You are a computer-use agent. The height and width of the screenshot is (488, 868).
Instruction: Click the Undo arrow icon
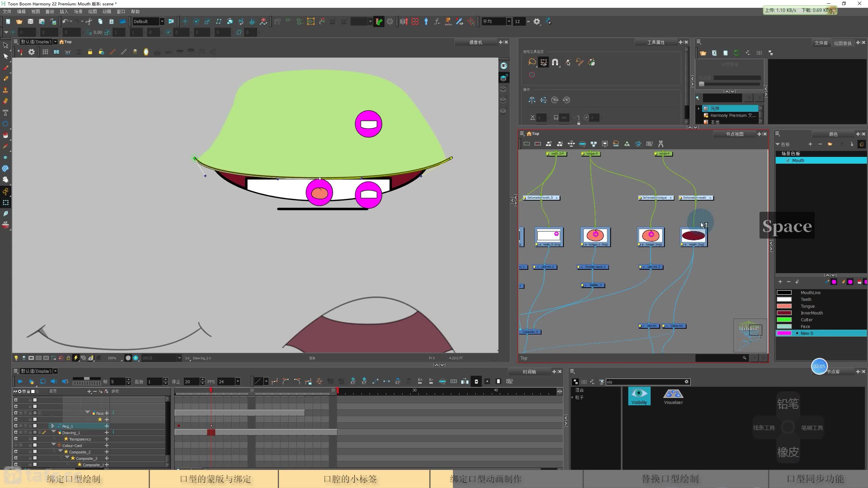click(x=65, y=21)
